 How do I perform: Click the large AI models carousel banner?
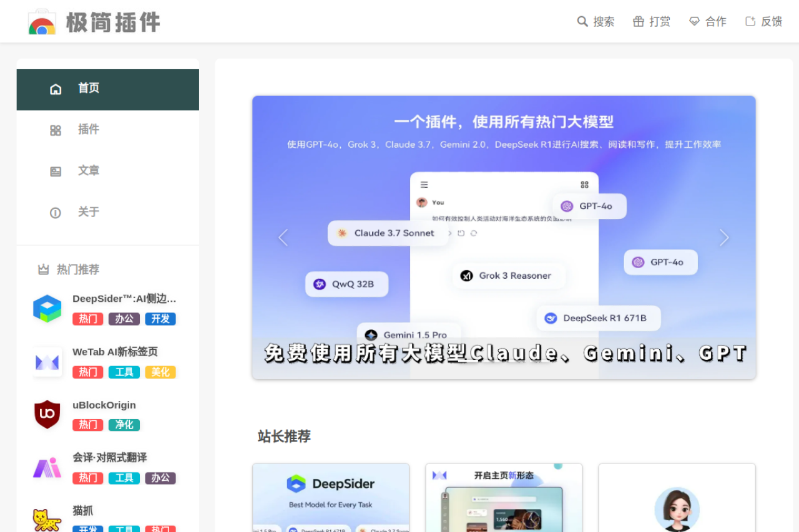[504, 237]
